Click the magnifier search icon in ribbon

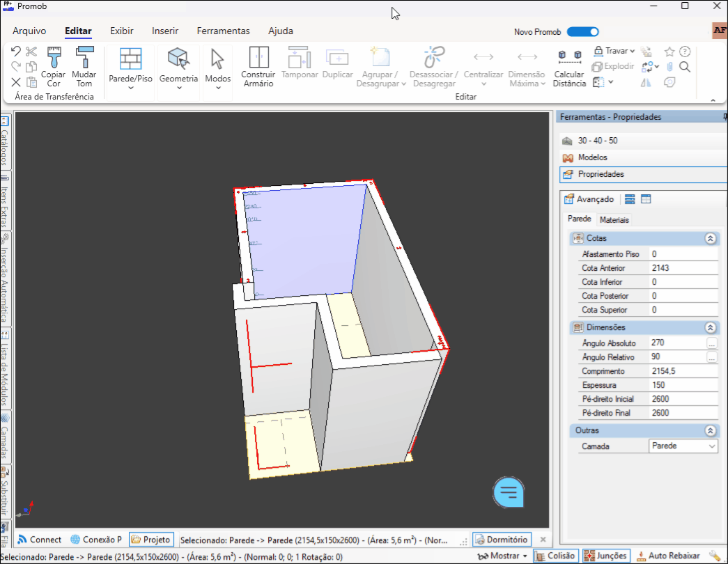pyautogui.click(x=685, y=67)
